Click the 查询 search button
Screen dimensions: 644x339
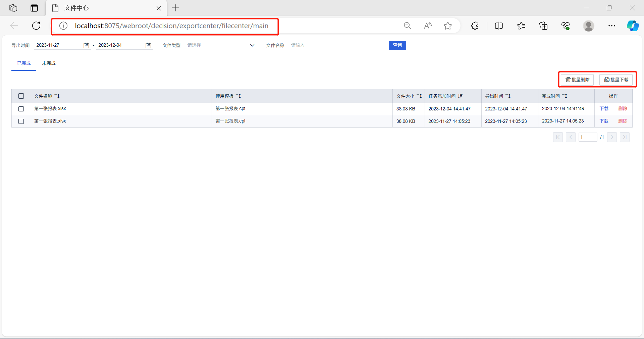(397, 45)
